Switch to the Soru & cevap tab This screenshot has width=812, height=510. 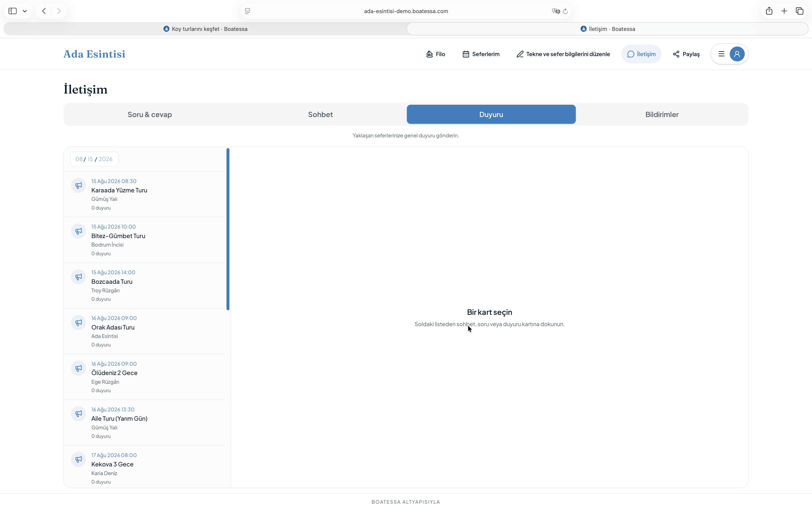pos(150,114)
